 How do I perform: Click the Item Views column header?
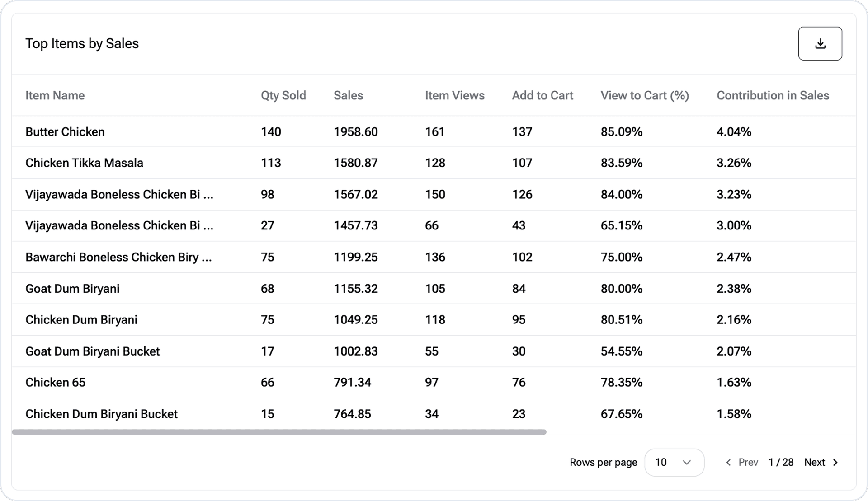pyautogui.click(x=454, y=95)
